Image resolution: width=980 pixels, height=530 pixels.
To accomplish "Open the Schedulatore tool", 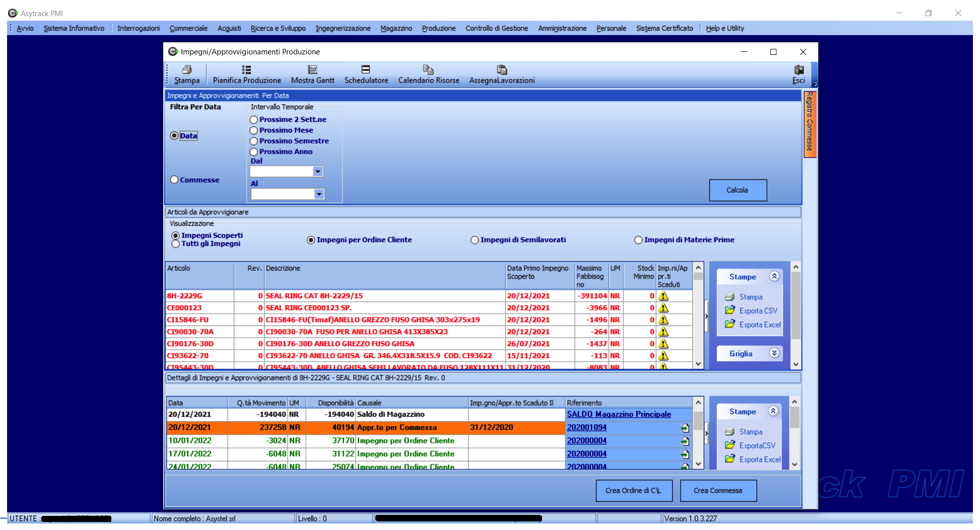I will pyautogui.click(x=366, y=75).
